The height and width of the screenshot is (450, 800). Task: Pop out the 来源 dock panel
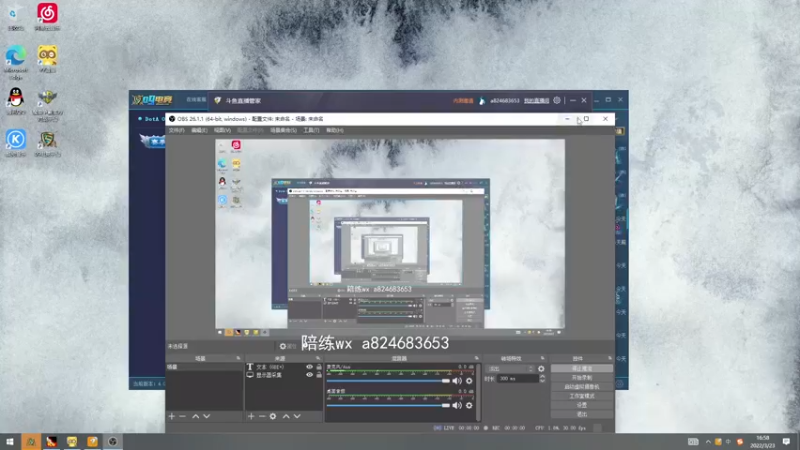coord(318,358)
